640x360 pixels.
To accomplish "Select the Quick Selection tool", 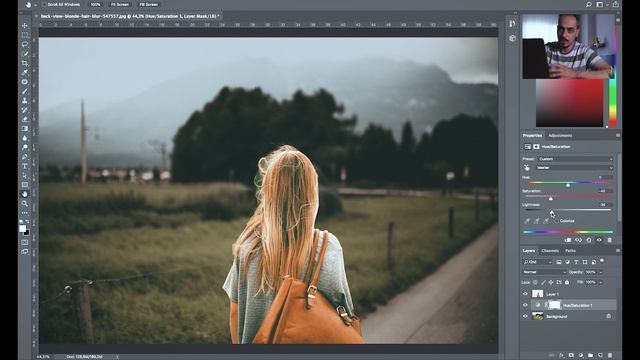I will 25,54.
